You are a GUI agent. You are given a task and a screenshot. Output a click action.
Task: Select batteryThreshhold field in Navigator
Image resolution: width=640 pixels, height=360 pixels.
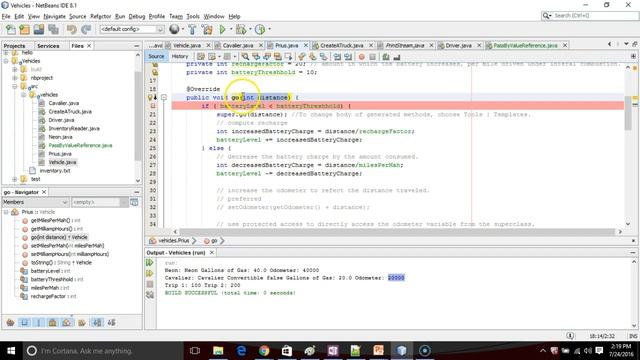click(57, 279)
